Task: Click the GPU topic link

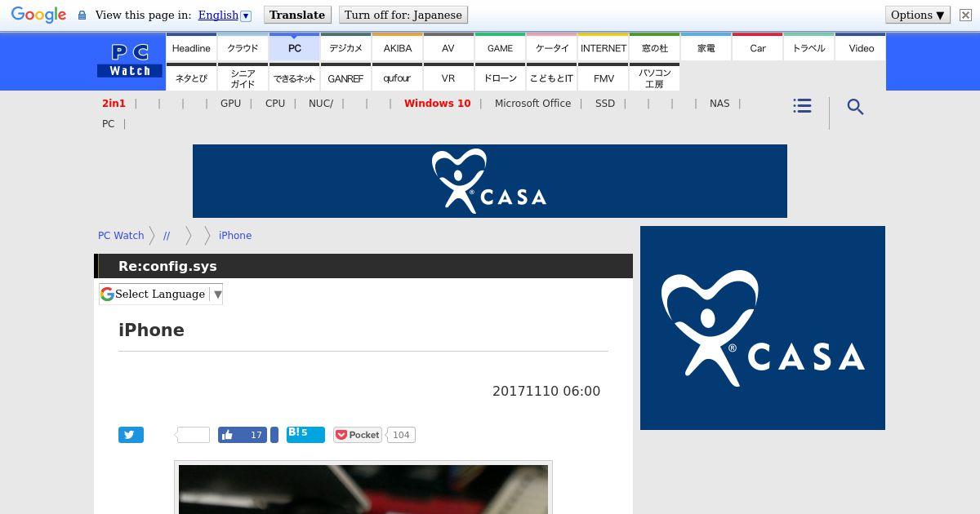Action: [230, 104]
